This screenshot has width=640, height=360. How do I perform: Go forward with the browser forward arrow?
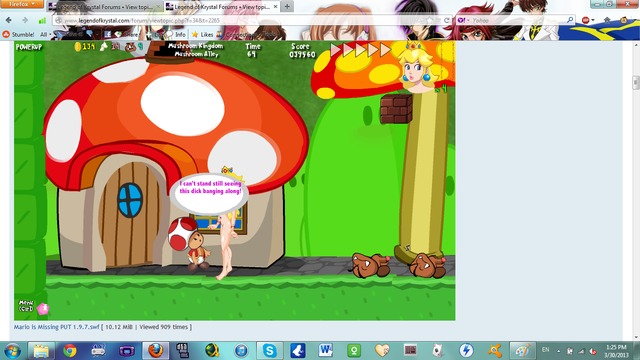pos(25,20)
